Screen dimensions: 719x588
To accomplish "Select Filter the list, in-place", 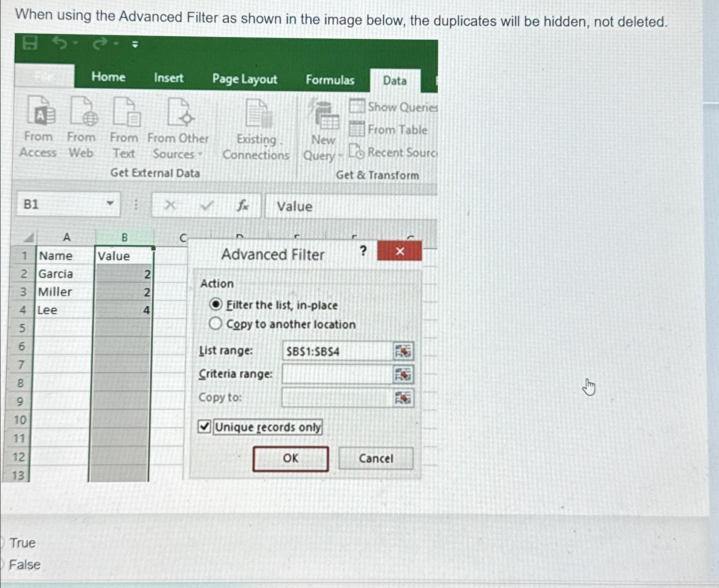I will tap(216, 305).
